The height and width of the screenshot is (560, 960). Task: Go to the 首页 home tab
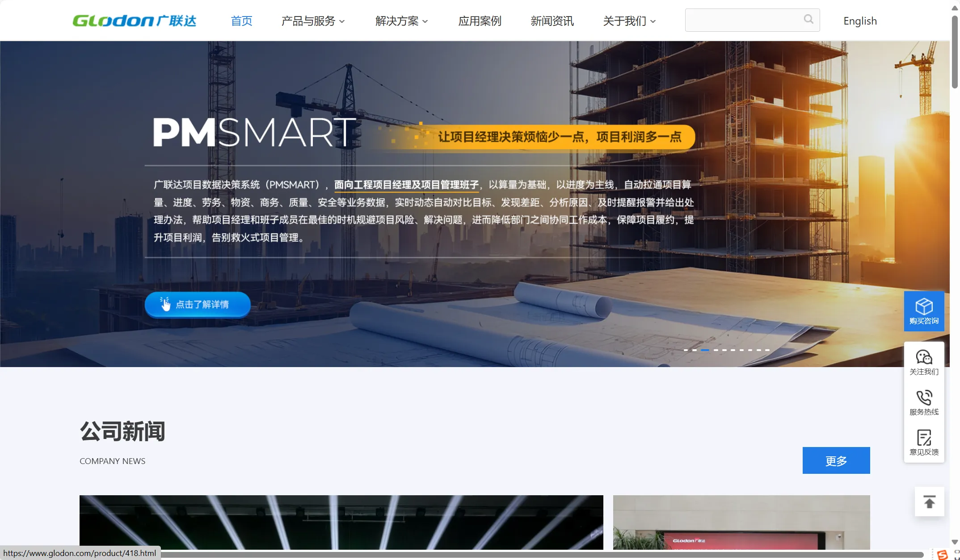[x=241, y=21]
